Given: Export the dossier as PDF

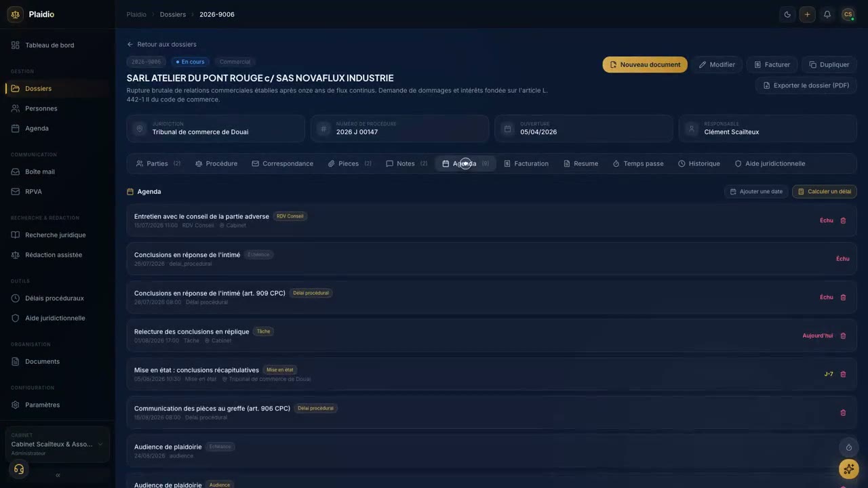Looking at the screenshot, I should [x=806, y=85].
